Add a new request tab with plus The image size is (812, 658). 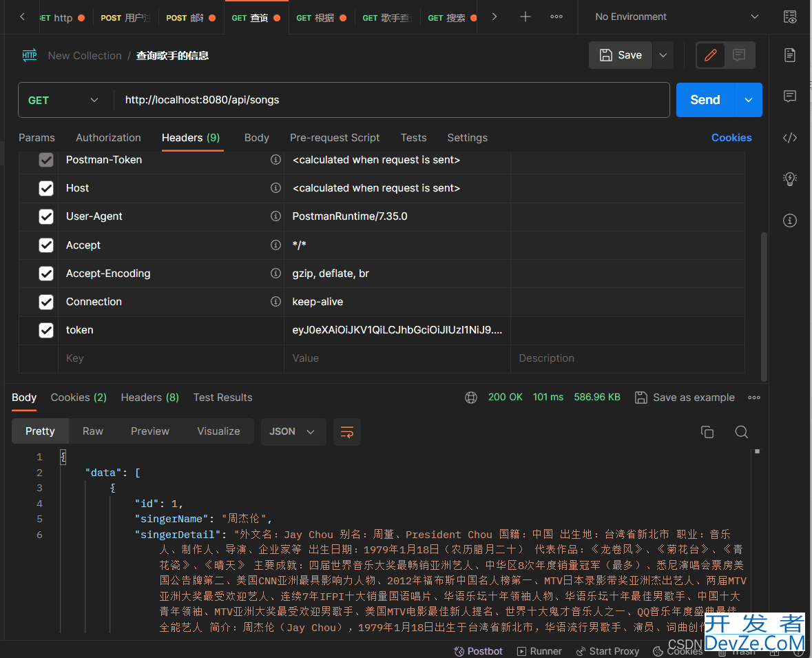tap(525, 17)
